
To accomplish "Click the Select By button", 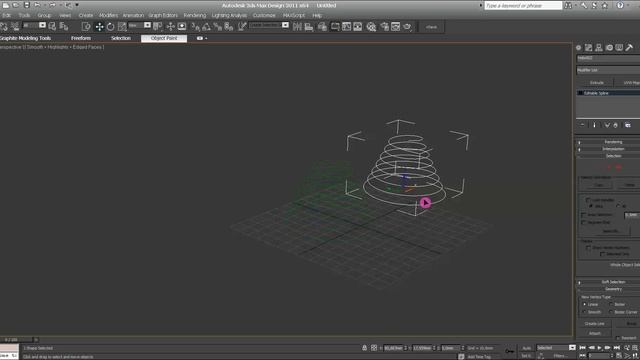I will coord(610,231).
